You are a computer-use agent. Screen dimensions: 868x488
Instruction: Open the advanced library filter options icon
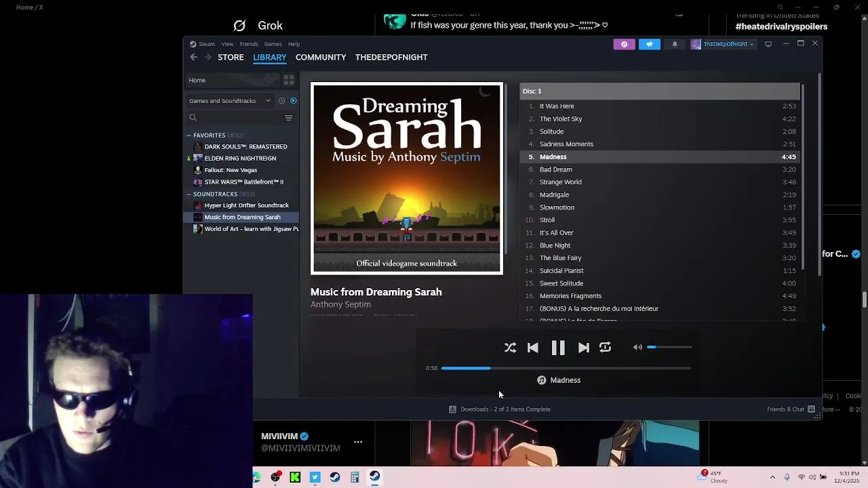point(289,118)
